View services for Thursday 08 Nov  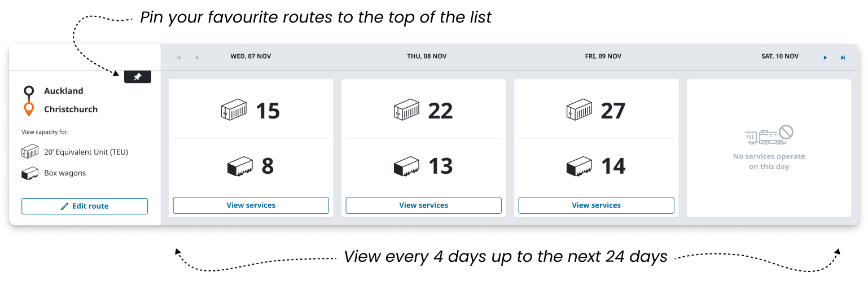pyautogui.click(x=423, y=205)
